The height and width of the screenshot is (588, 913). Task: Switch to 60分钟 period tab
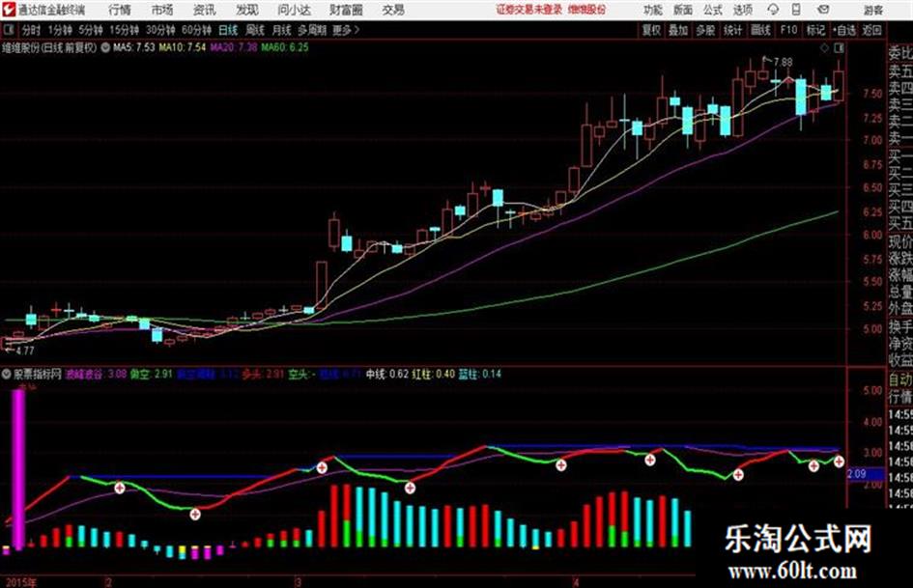197,30
